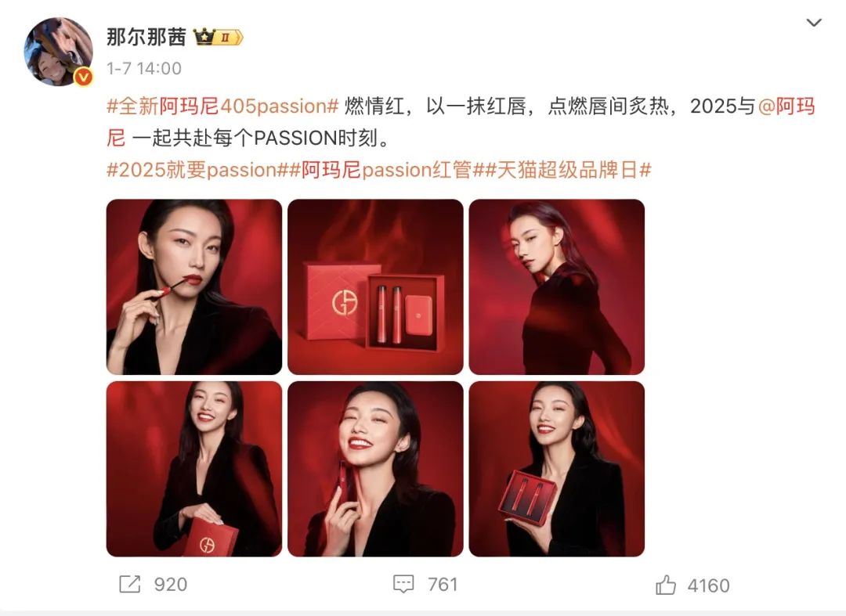This screenshot has width=846, height=616.
Task: Like the post with thumbs-up icon
Action: tap(665, 585)
